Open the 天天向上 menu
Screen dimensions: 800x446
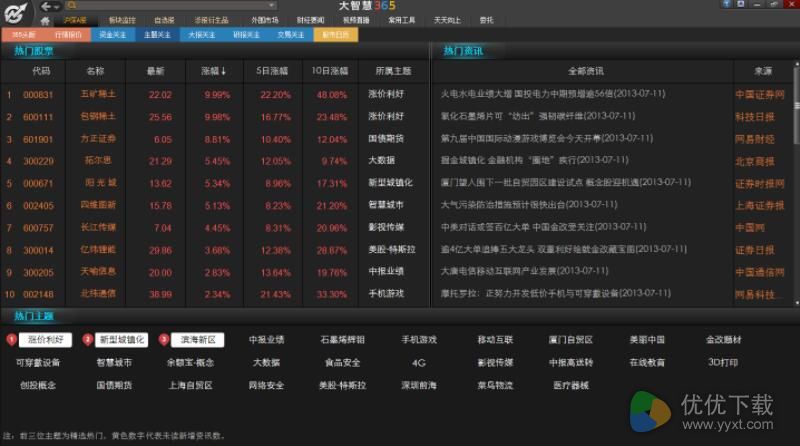[x=447, y=20]
